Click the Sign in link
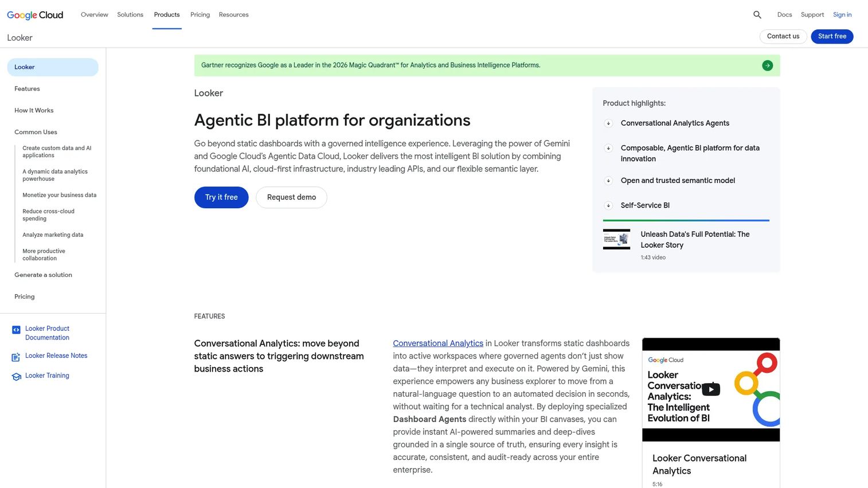 pos(842,15)
